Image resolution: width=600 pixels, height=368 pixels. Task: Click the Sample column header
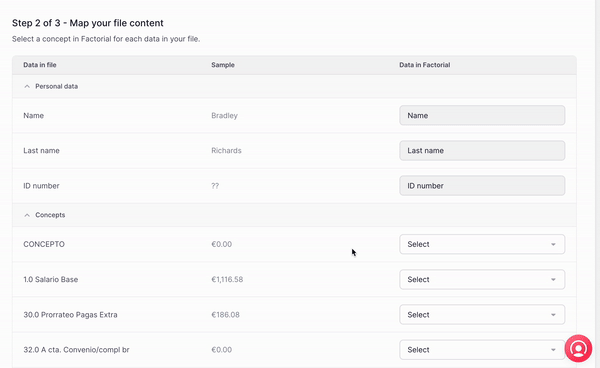223,65
